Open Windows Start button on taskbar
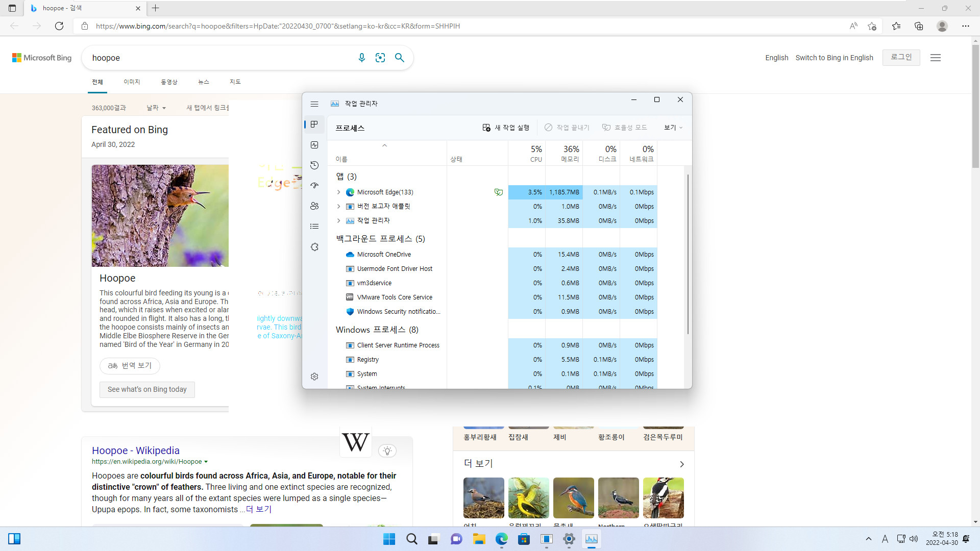The image size is (980, 551). [x=389, y=539]
